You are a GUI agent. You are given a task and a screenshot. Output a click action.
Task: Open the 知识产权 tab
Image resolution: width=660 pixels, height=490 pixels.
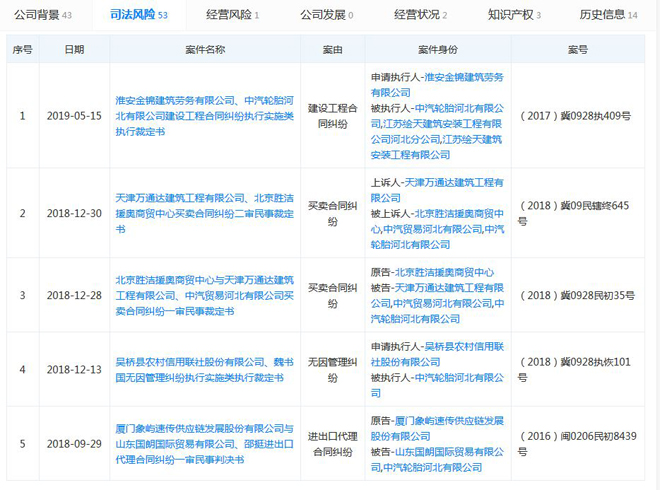click(x=514, y=15)
